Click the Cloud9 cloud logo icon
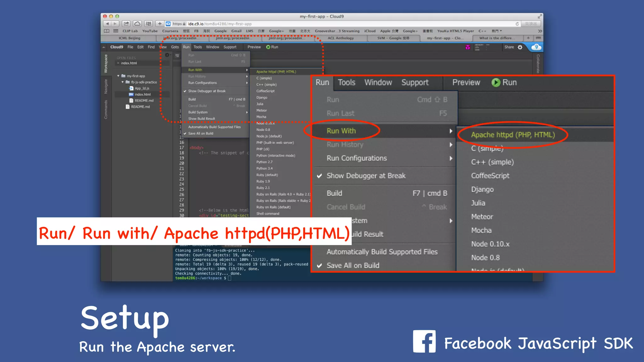The height and width of the screenshot is (362, 644). pyautogui.click(x=536, y=47)
